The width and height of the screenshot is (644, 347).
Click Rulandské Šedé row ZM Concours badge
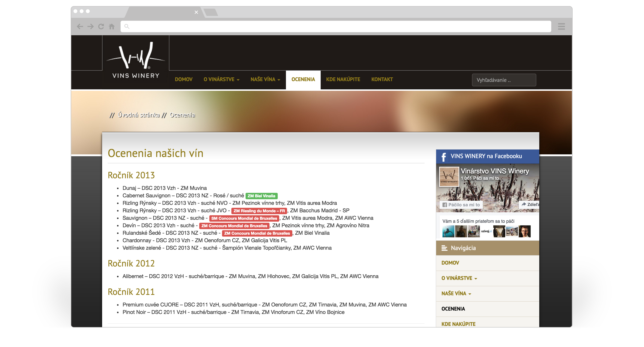(x=257, y=233)
